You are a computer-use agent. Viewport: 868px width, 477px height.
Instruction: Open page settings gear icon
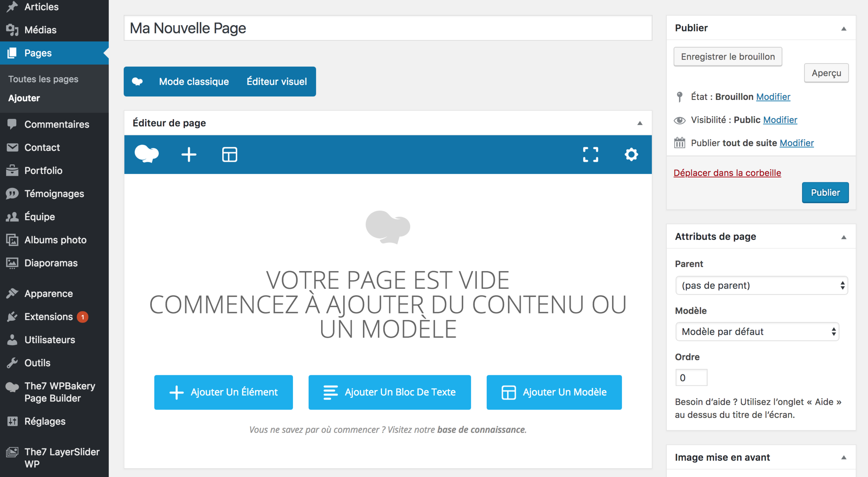tap(631, 154)
